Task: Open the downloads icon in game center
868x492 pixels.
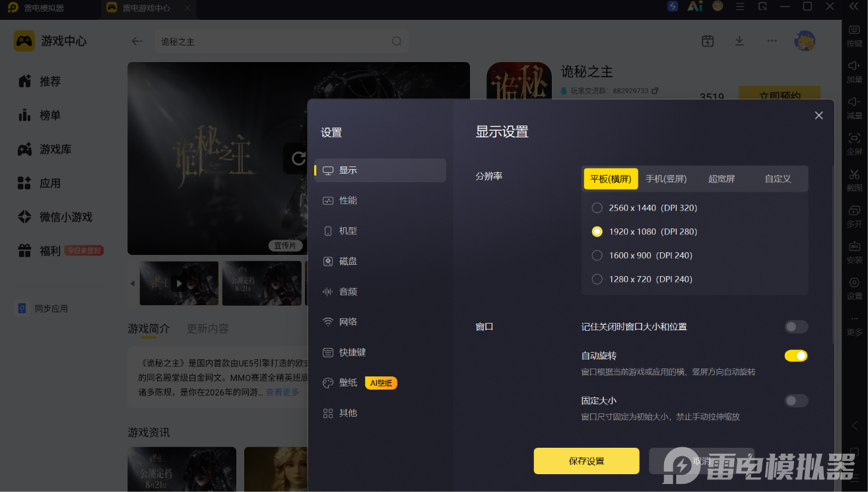Action: [x=739, y=41]
